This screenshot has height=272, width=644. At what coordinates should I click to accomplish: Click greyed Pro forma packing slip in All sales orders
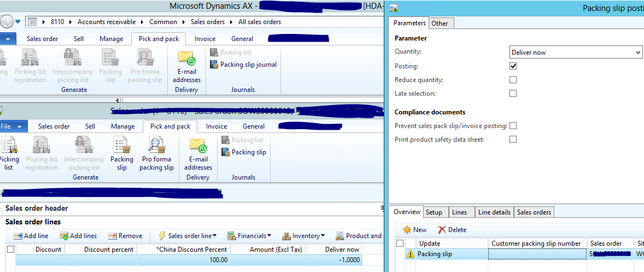point(145,66)
